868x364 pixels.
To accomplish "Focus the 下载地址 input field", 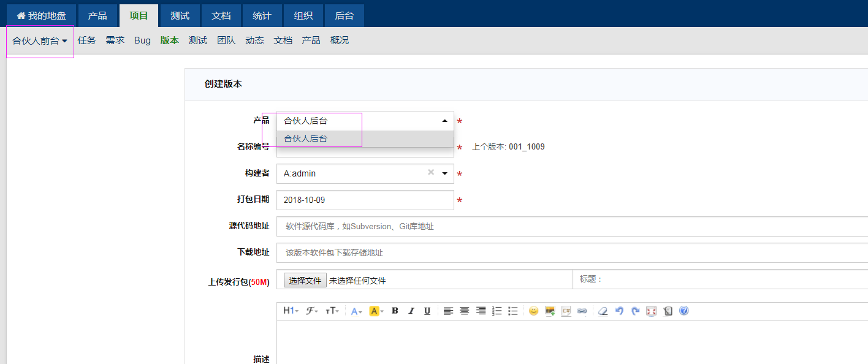I will click(573, 252).
